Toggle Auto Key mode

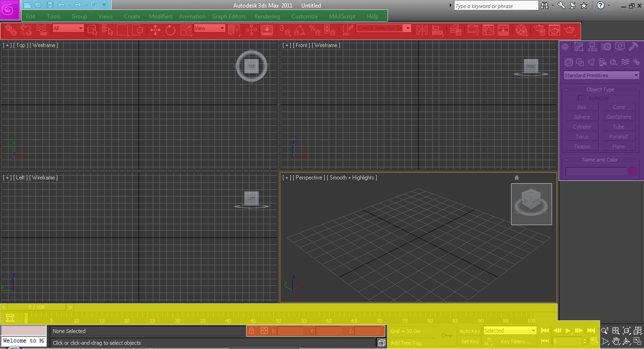pos(470,331)
